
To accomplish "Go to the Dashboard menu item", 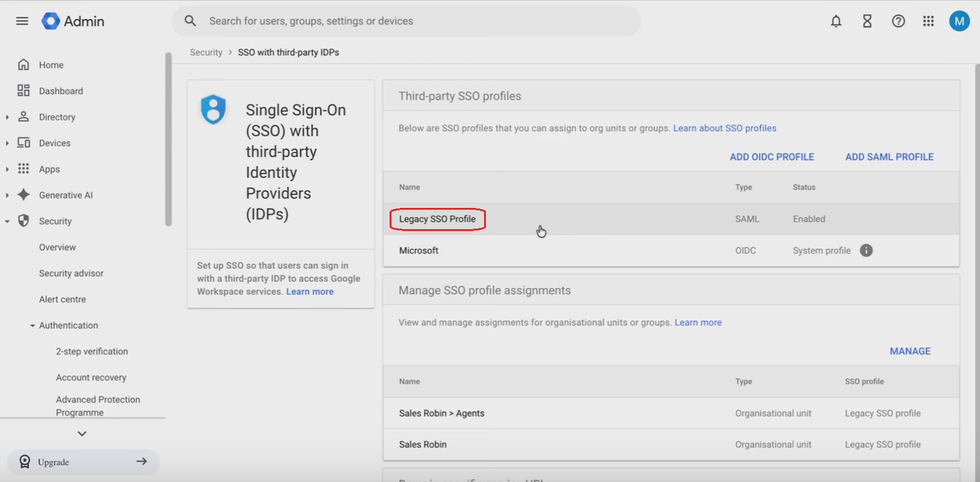I will click(61, 91).
